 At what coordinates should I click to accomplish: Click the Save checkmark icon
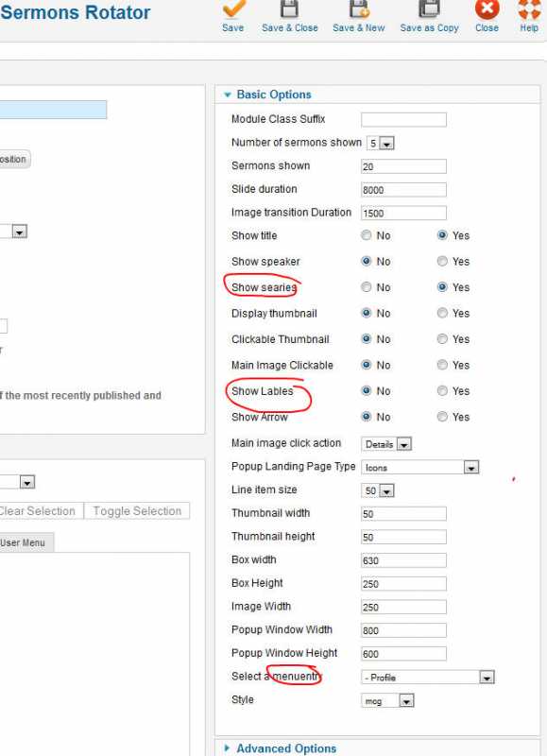(x=233, y=9)
